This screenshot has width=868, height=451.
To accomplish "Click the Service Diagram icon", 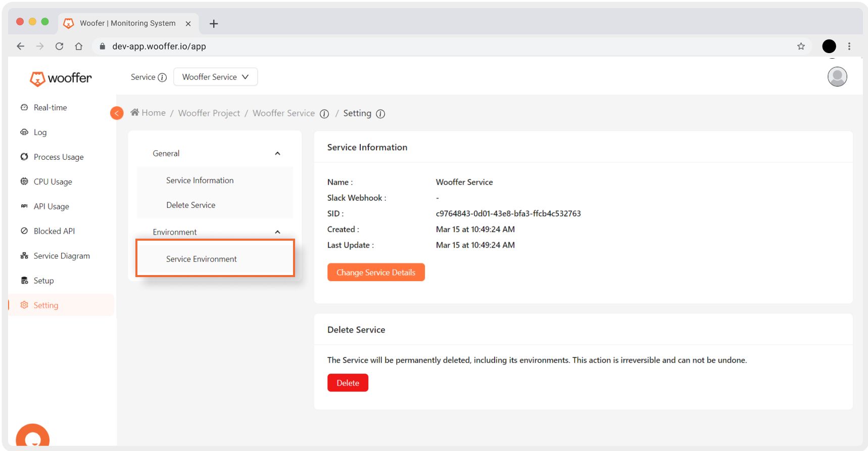I will 24,255.
